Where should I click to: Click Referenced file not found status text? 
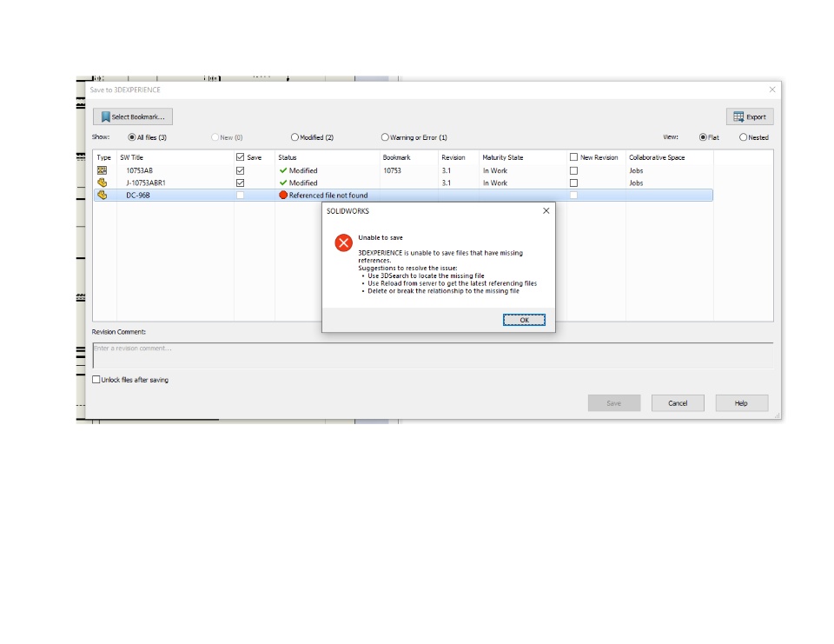coord(328,196)
